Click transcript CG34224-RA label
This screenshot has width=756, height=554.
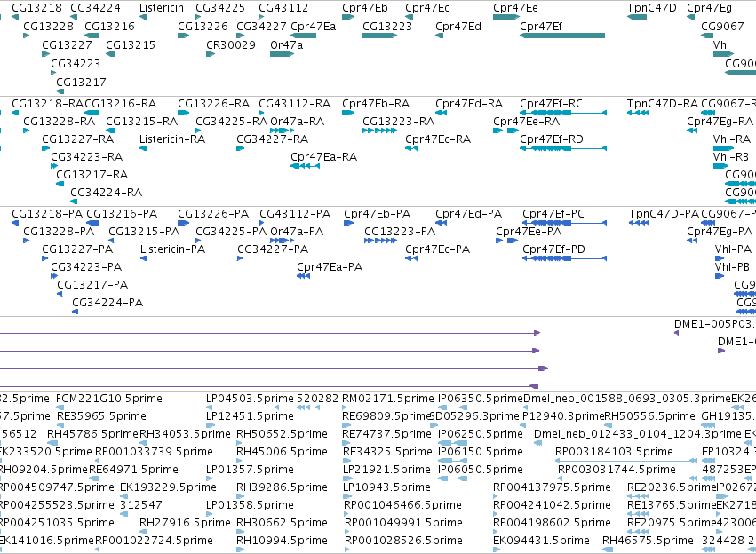point(107,193)
